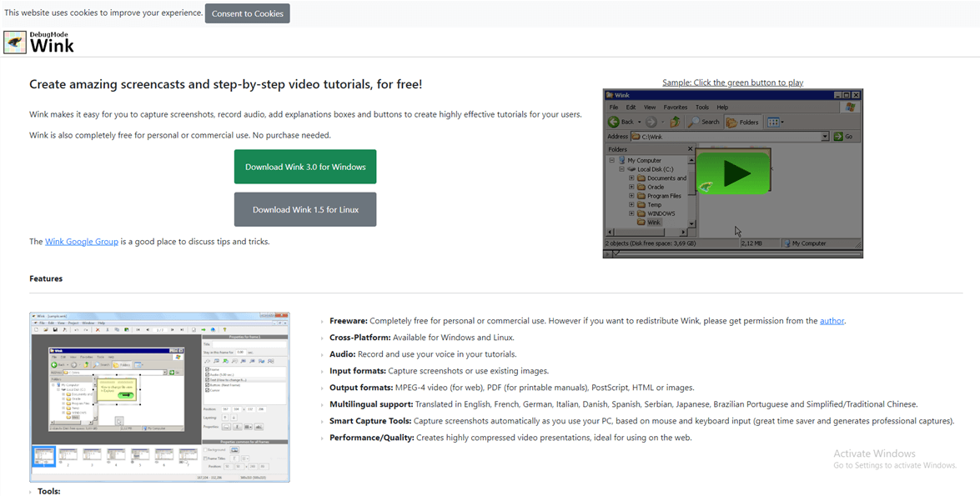Click the 'Audio:' feature label
The width and height of the screenshot is (980, 496).
pos(343,354)
